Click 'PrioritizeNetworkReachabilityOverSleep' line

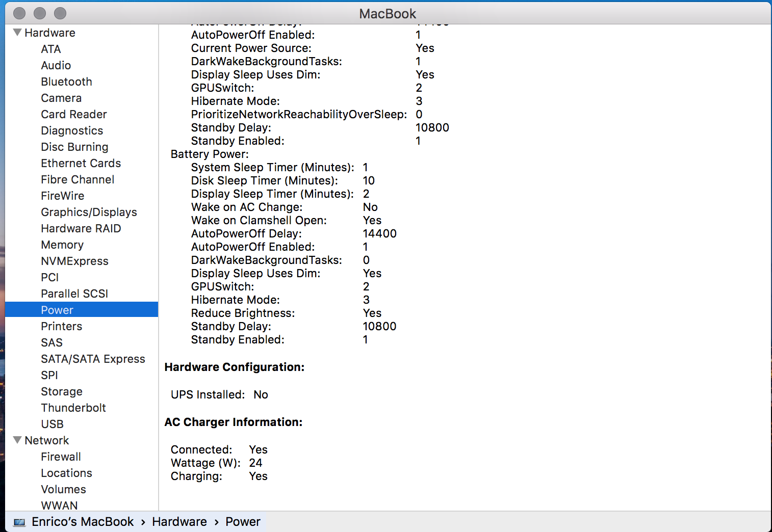tap(307, 115)
